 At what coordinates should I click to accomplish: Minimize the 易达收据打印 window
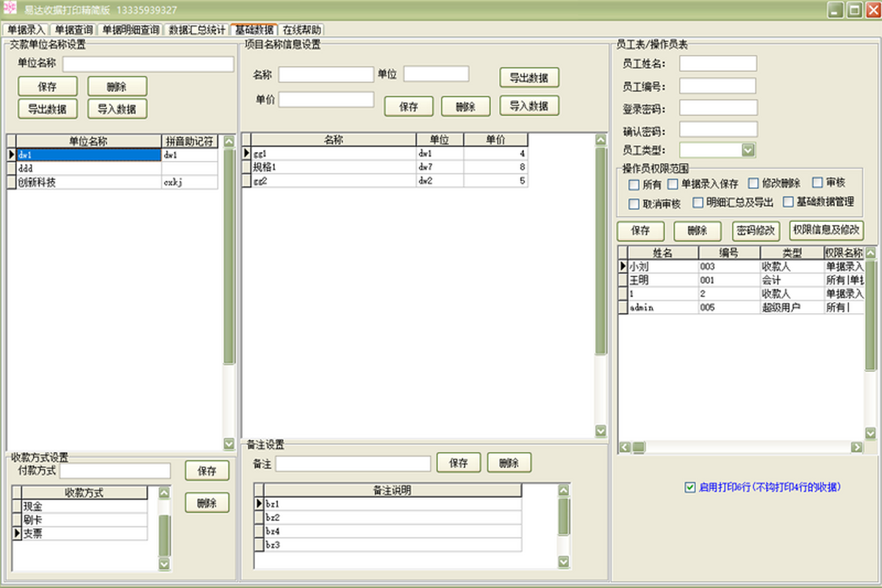[x=836, y=10]
